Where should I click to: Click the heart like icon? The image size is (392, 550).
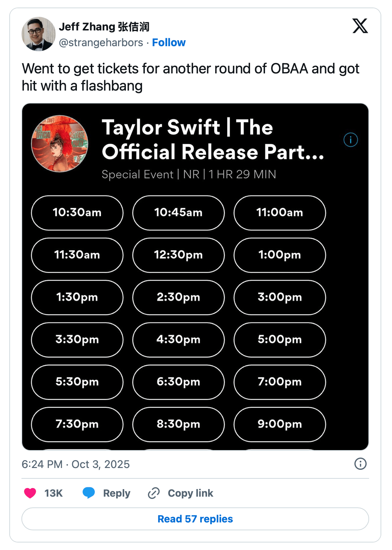click(x=30, y=493)
